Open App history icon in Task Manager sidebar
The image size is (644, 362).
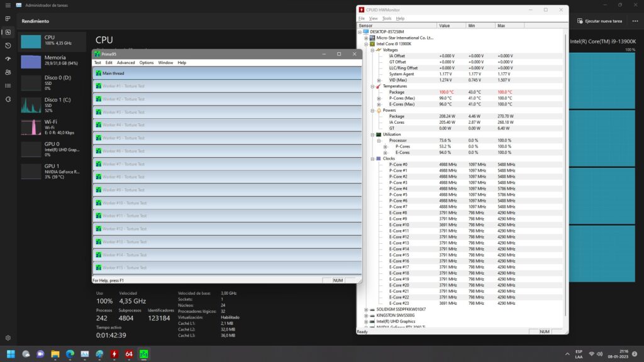pos(8,46)
